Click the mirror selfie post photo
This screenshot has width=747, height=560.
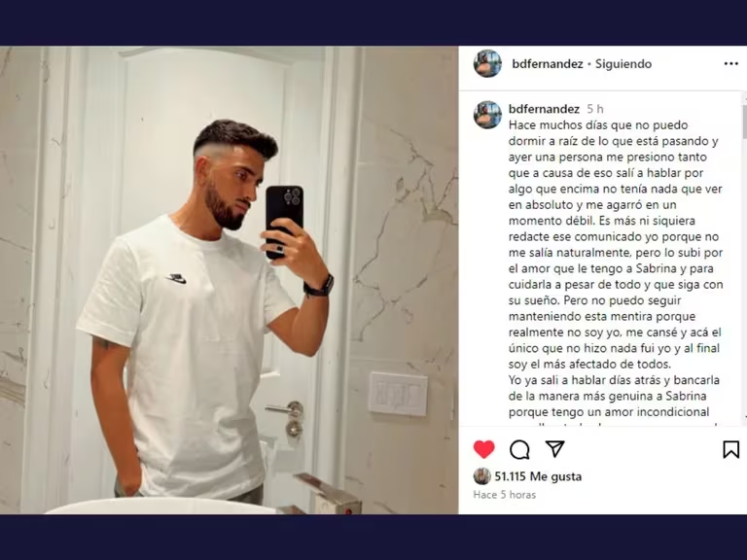tap(230, 280)
